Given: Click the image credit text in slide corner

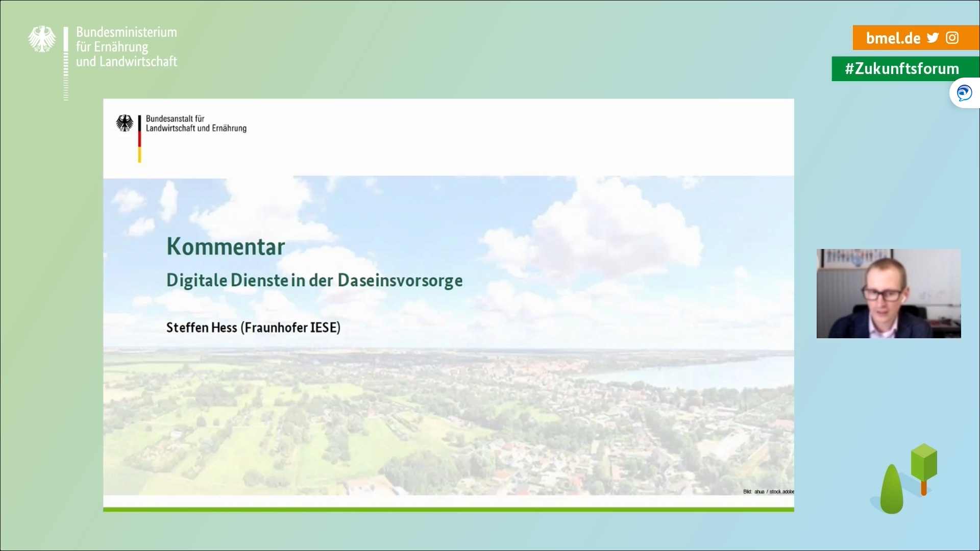Looking at the screenshot, I should [768, 492].
